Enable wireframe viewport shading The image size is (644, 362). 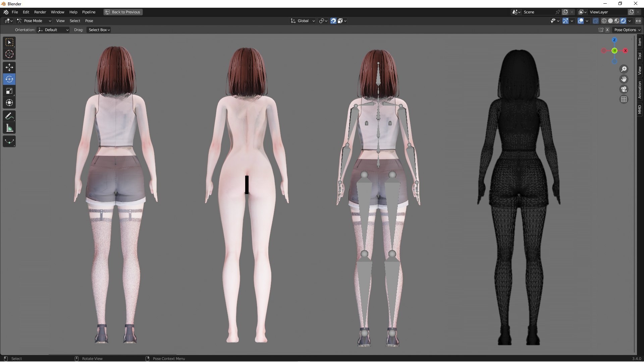pyautogui.click(x=604, y=21)
